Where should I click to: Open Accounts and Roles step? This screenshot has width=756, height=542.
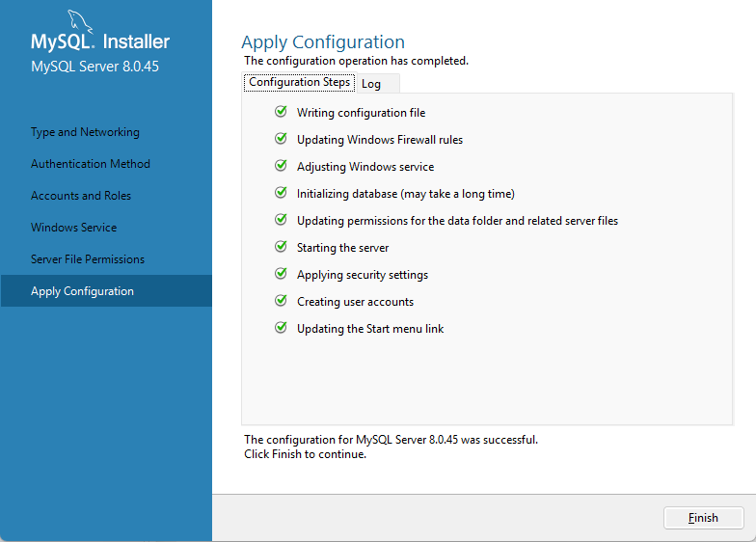(81, 196)
